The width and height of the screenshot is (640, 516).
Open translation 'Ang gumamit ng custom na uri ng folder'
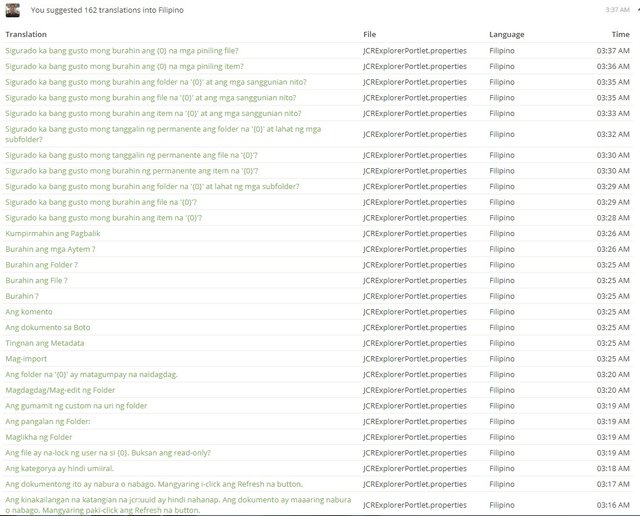tap(76, 405)
